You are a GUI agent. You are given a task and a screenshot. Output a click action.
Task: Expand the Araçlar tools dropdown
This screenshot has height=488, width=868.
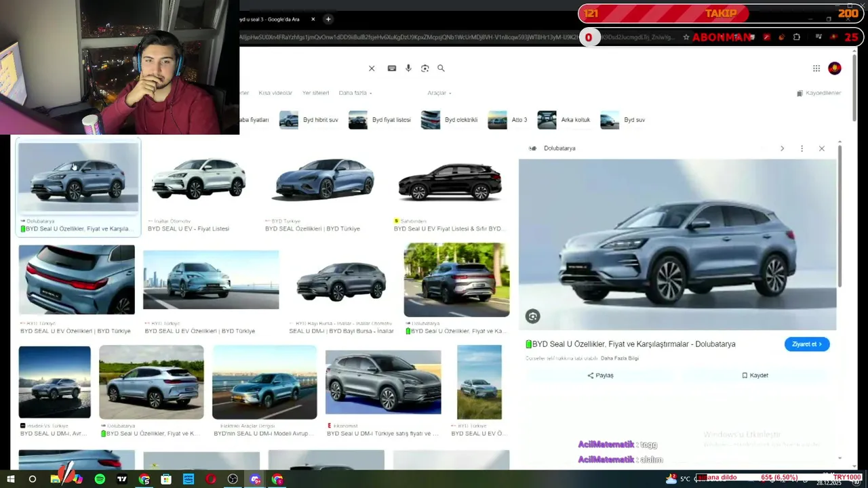click(x=439, y=93)
